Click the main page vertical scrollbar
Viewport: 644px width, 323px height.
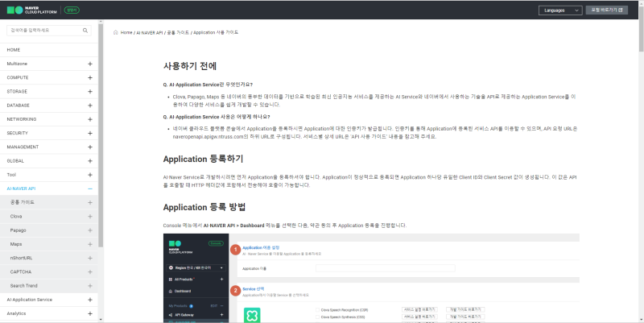click(x=641, y=29)
